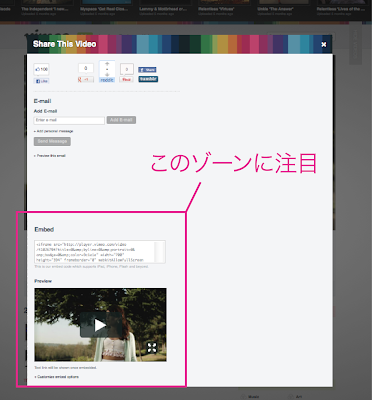Downvote on the reddit widget
372x400 pixels.
pyautogui.click(x=107, y=74)
